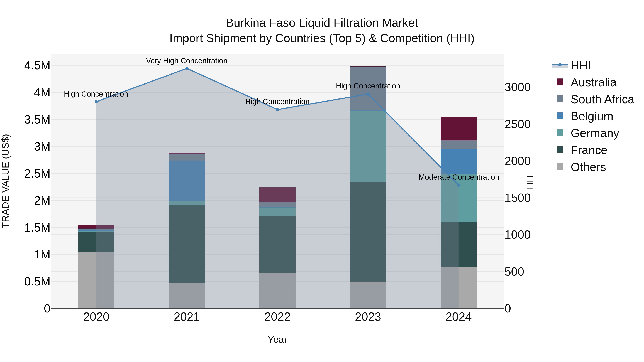This screenshot has height=362, width=644.
Task: Select the 2024 Australia bar segment
Action: 458,129
